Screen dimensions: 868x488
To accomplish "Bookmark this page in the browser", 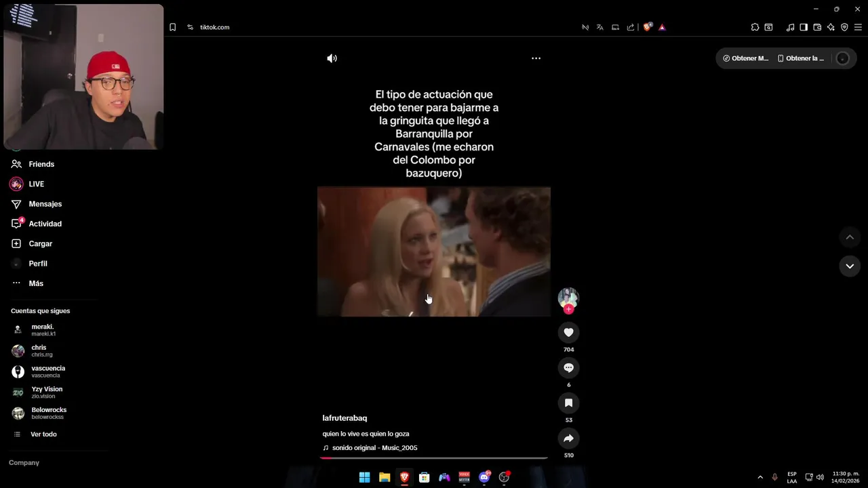I will (x=172, y=27).
